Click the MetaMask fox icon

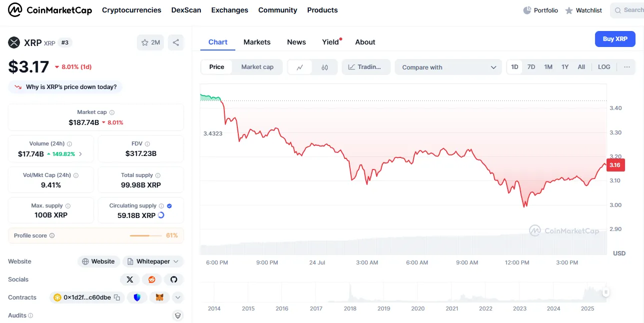coord(159,297)
